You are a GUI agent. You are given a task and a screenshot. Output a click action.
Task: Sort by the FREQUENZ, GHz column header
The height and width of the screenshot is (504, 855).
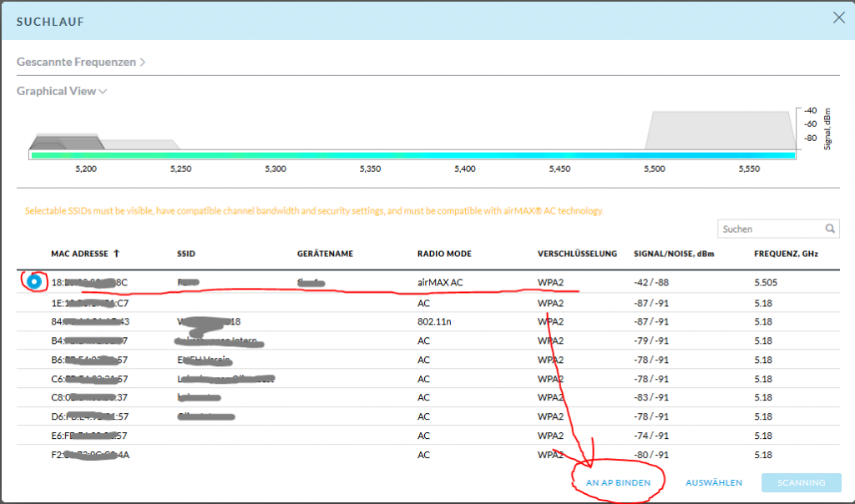787,254
